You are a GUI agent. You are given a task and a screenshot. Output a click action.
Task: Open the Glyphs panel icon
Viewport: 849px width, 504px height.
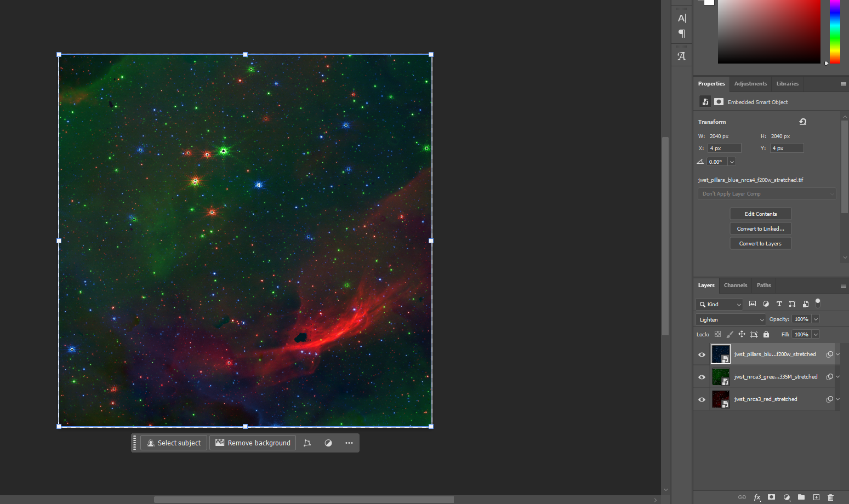point(681,56)
